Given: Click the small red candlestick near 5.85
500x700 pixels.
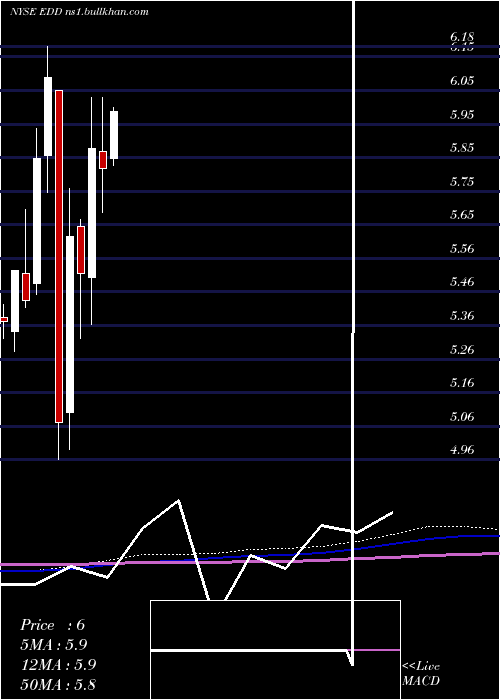Looking at the screenshot, I should 103,160.
